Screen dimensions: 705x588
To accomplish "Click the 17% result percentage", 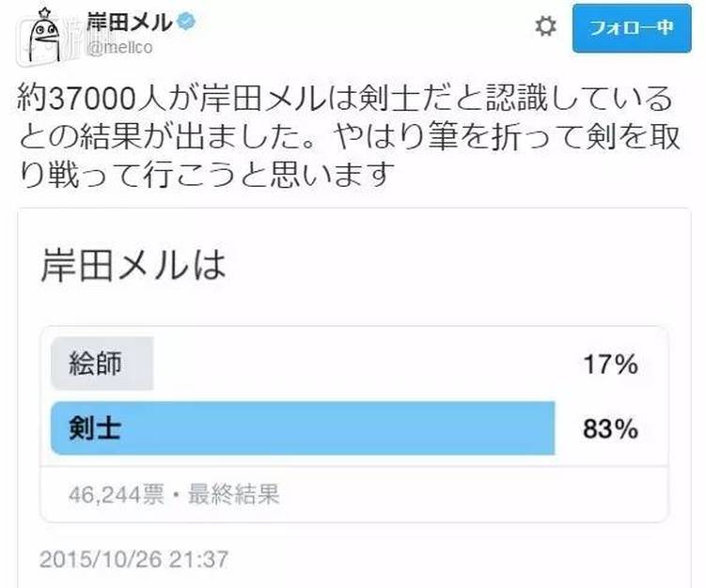I will pos(610,364).
